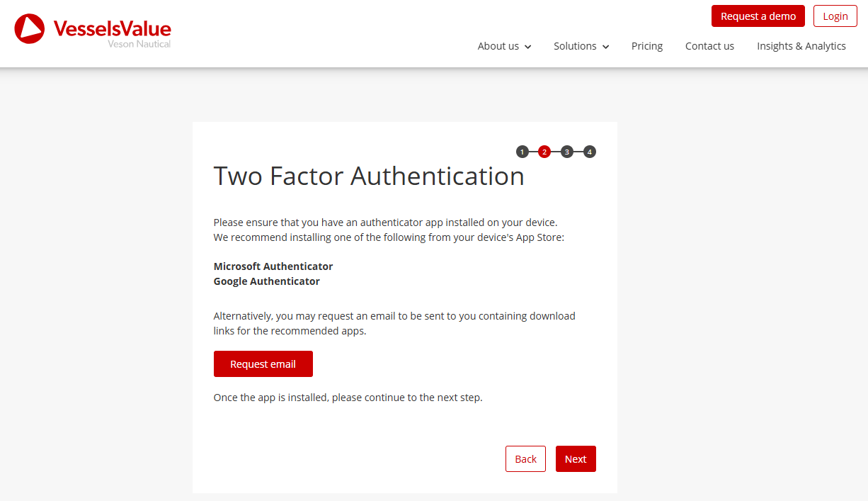Go Back to the previous step
Screen dimensions: 868x501
point(525,459)
